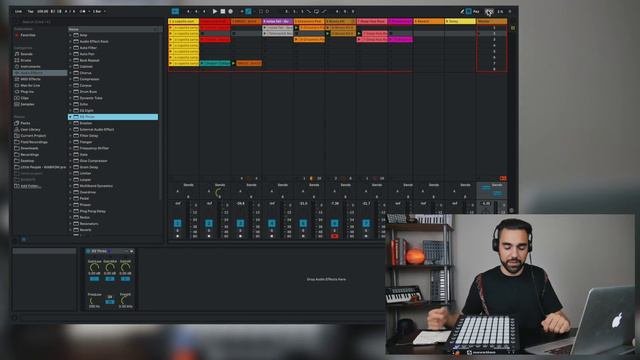Select the Ping Pong Delay device icon
The height and width of the screenshot is (360, 640).
[x=76, y=211]
